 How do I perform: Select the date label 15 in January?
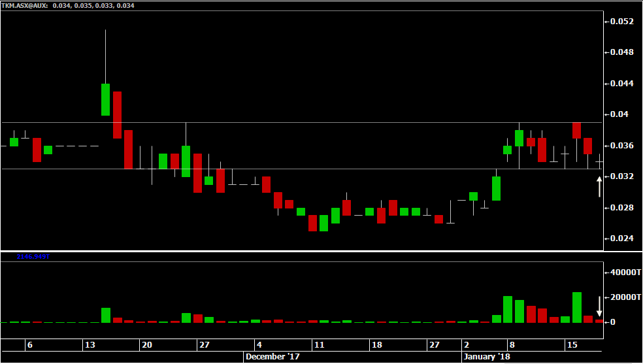[x=572, y=345]
